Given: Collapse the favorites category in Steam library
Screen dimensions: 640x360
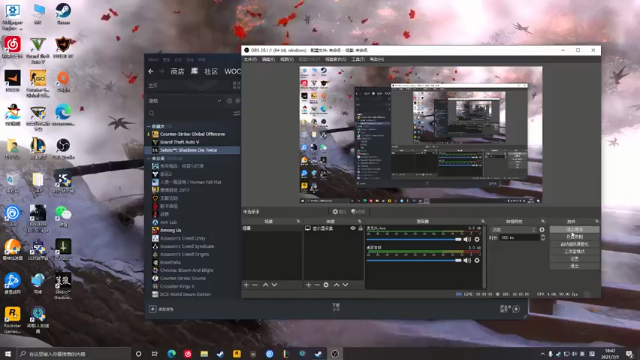Looking at the screenshot, I should (x=149, y=126).
